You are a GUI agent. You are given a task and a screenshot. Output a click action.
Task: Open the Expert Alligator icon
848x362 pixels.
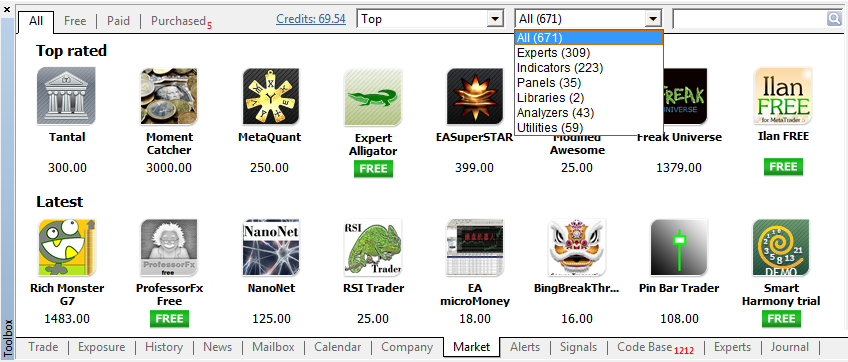pos(373,97)
